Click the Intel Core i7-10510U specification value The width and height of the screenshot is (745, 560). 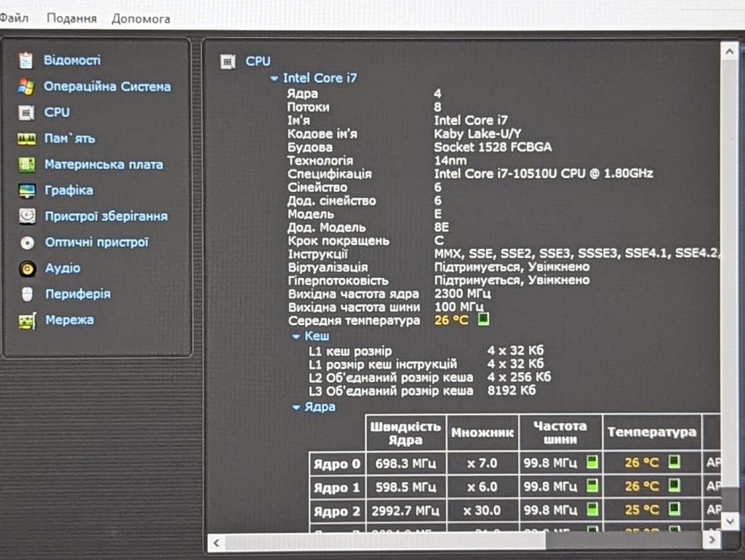544,174
